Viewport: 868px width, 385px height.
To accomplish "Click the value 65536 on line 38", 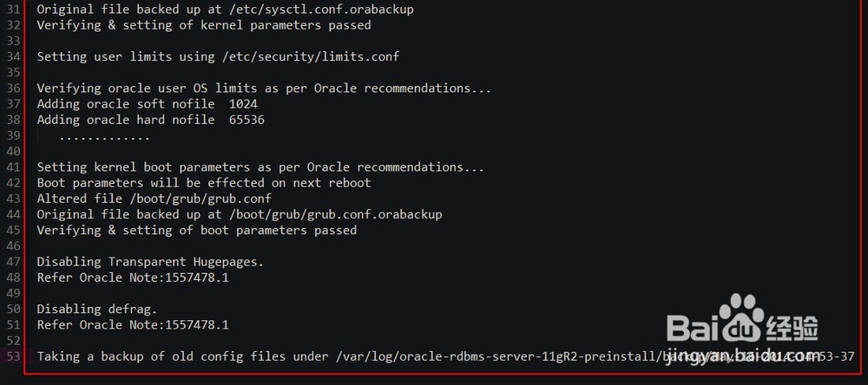I will pyautogui.click(x=247, y=120).
